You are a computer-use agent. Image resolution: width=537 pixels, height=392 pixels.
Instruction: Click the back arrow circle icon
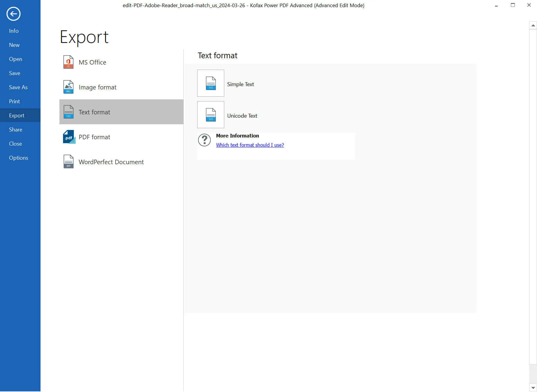[14, 14]
